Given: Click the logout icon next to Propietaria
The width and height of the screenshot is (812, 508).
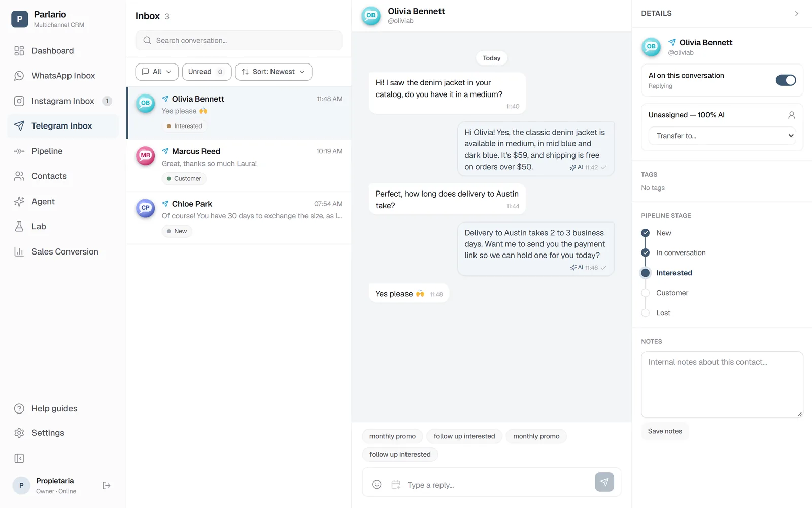Looking at the screenshot, I should [x=107, y=486].
